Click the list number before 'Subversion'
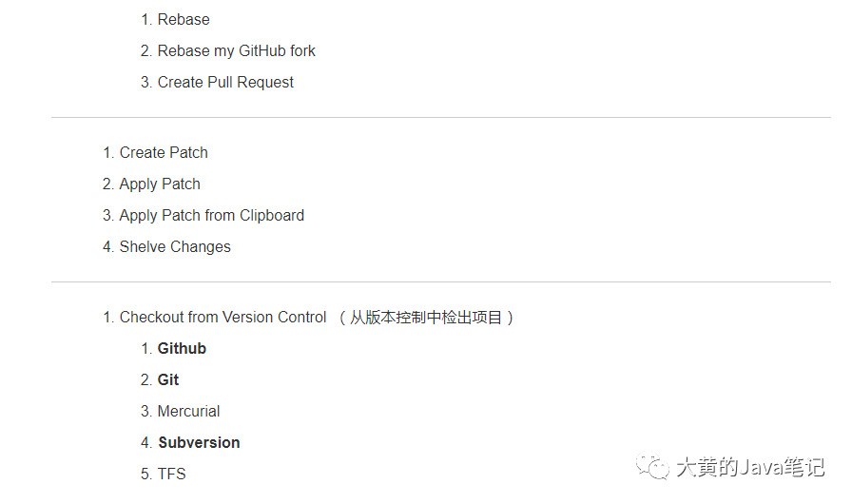This screenshot has height=504, width=852. [x=146, y=442]
